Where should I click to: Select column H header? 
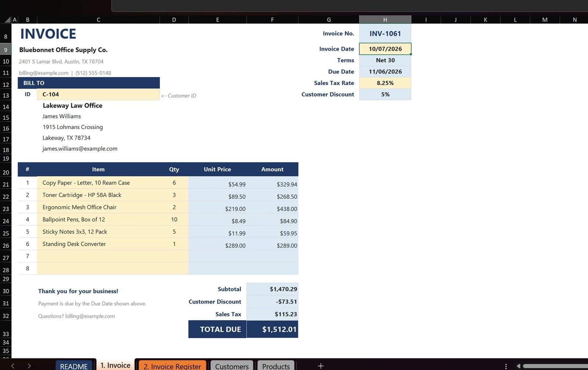[x=385, y=19]
